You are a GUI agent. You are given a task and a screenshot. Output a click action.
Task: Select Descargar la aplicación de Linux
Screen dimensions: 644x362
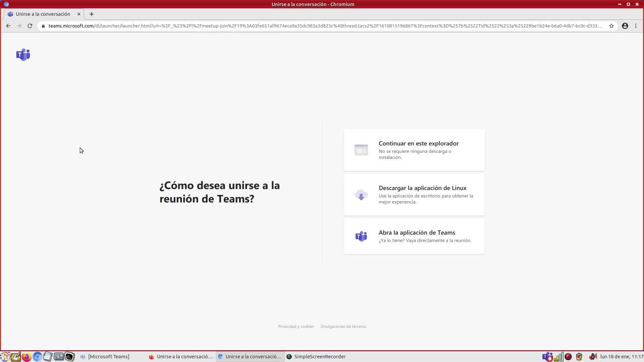(414, 194)
